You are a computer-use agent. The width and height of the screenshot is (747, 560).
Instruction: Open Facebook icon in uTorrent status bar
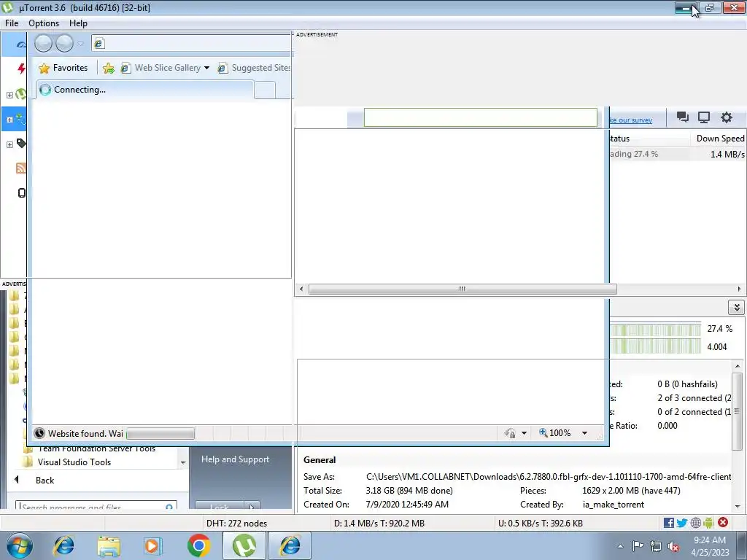click(x=668, y=523)
